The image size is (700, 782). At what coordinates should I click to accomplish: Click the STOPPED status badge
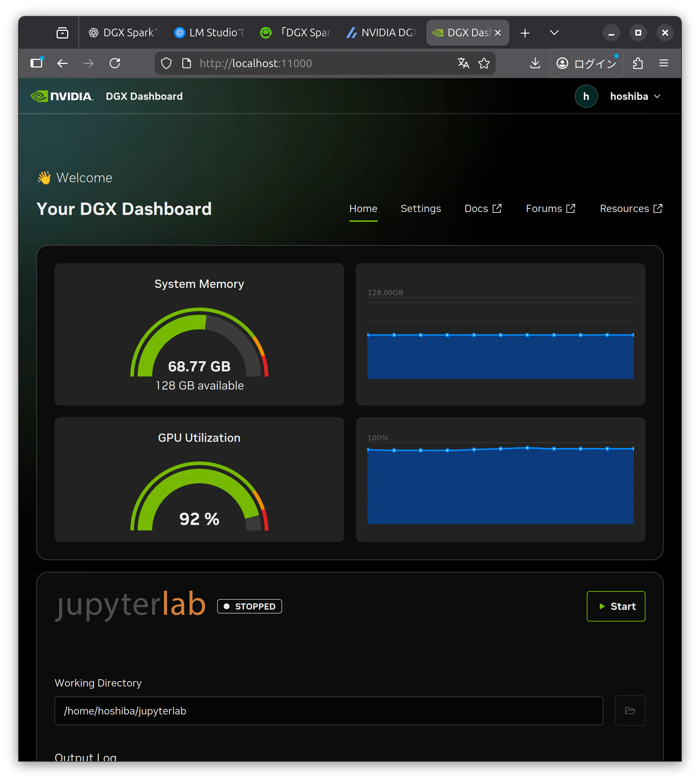coord(249,606)
